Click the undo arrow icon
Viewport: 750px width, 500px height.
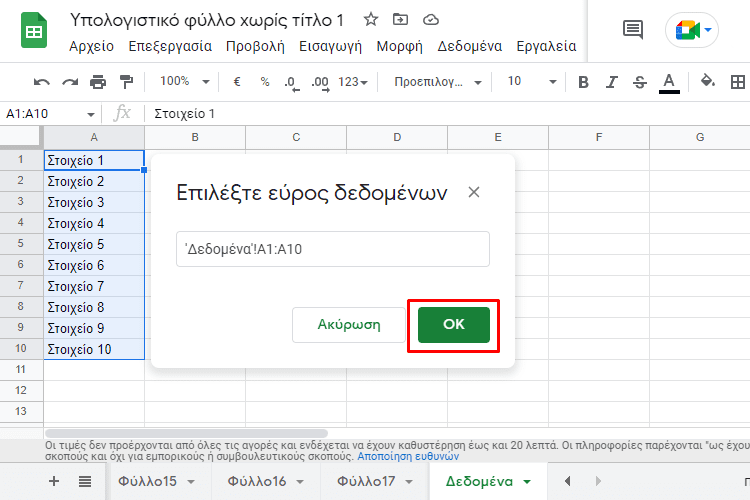[41, 82]
